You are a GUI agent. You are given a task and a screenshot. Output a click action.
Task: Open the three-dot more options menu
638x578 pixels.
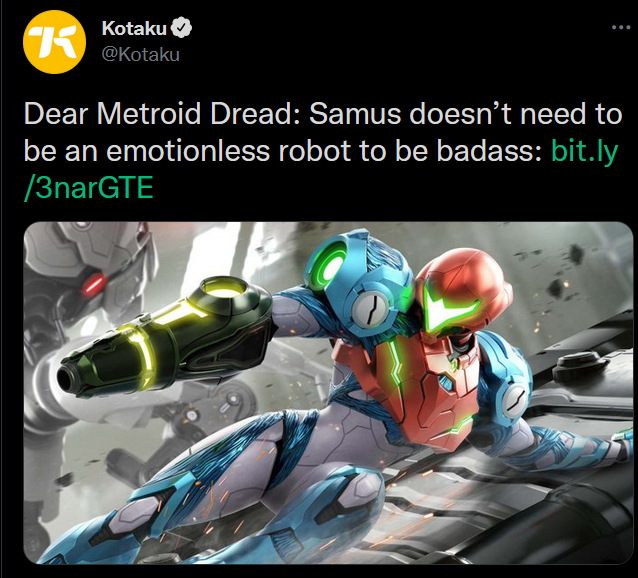tap(621, 27)
